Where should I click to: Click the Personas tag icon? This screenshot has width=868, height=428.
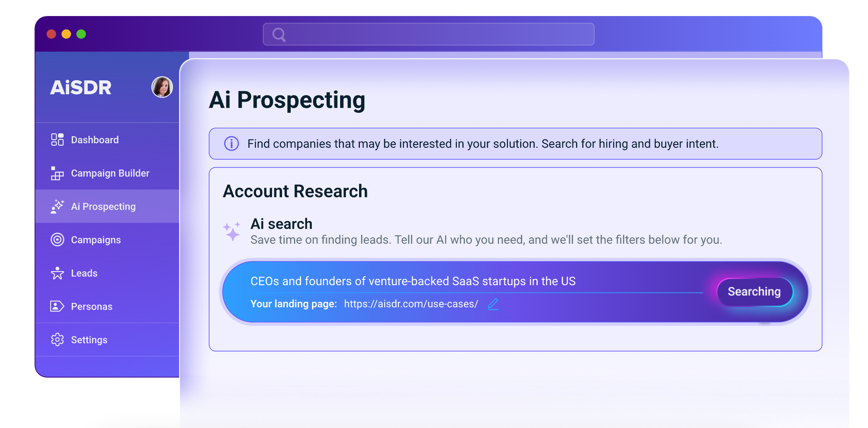click(x=57, y=306)
